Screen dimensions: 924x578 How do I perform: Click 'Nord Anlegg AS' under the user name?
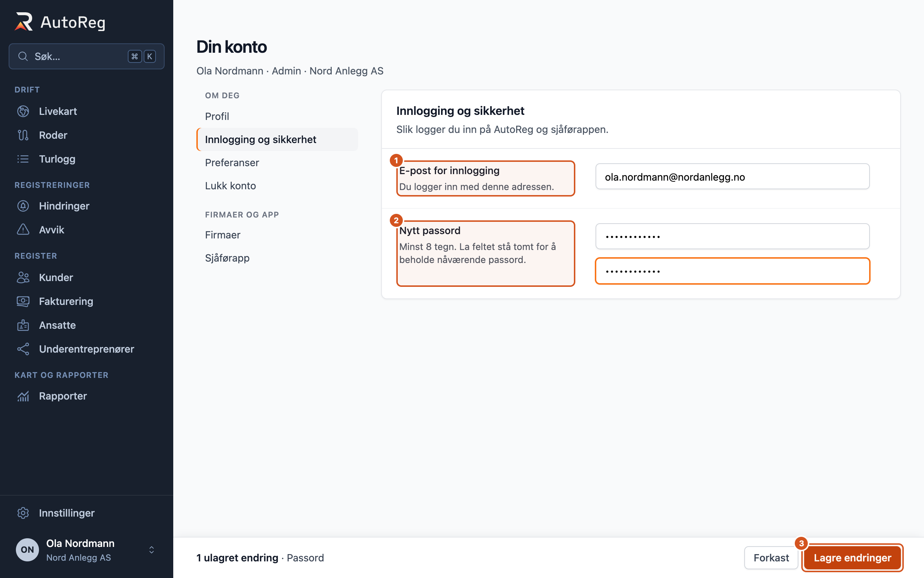[79, 558]
